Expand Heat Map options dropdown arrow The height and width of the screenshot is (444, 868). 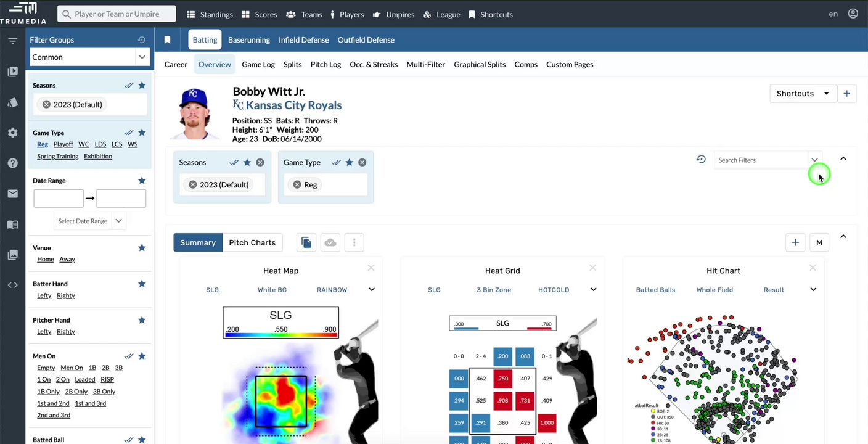(x=372, y=289)
